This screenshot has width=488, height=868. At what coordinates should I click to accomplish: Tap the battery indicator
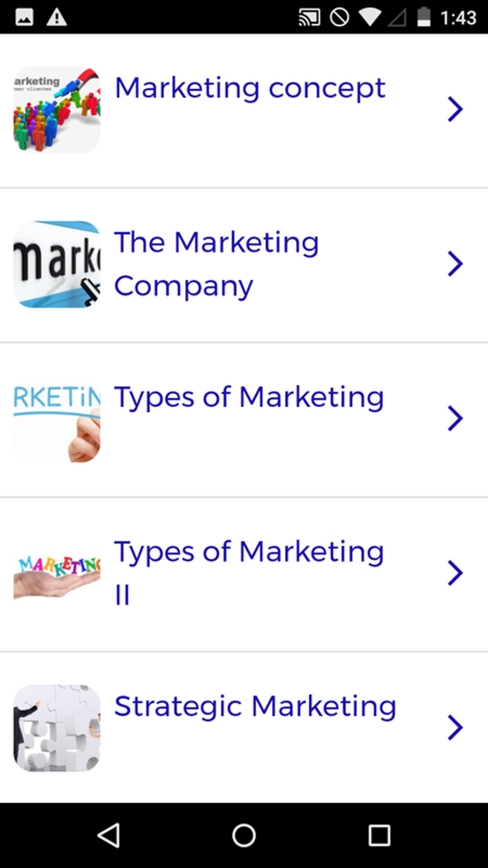pyautogui.click(x=423, y=17)
